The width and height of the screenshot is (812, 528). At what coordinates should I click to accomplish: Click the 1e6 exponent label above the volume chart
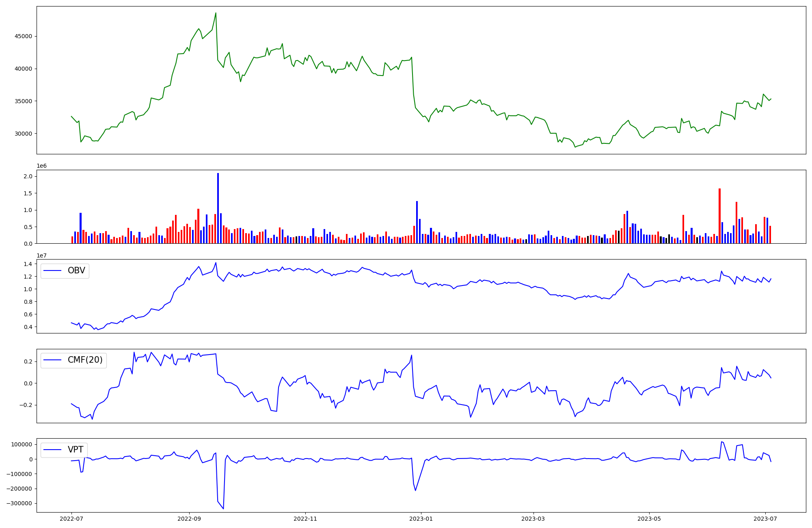42,166
